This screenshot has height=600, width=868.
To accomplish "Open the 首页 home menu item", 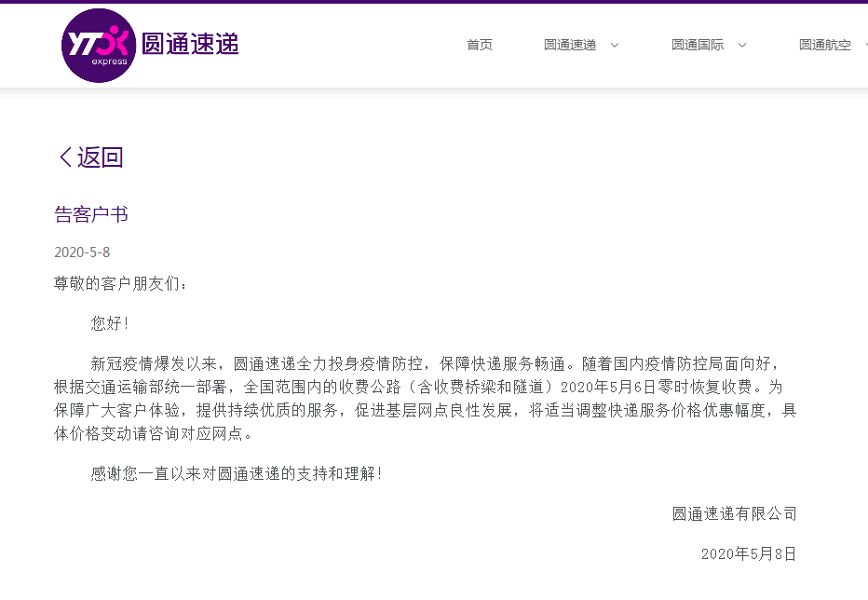I will (x=480, y=45).
